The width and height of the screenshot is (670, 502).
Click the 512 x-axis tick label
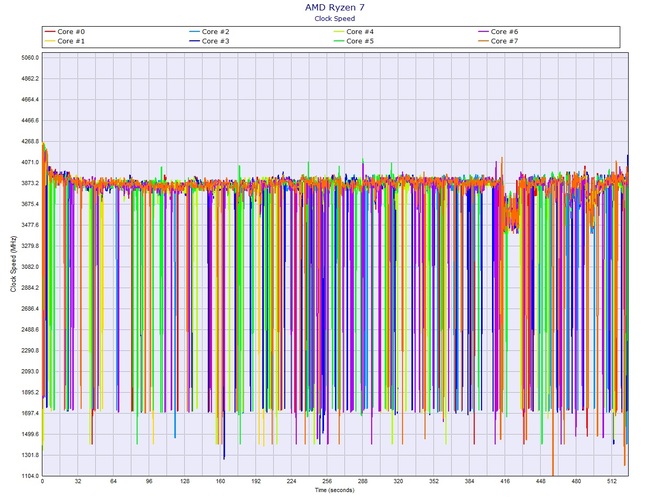pyautogui.click(x=612, y=481)
